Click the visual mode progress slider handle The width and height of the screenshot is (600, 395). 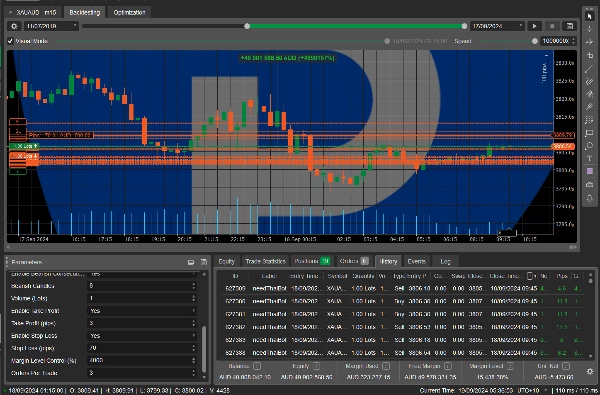[387, 41]
